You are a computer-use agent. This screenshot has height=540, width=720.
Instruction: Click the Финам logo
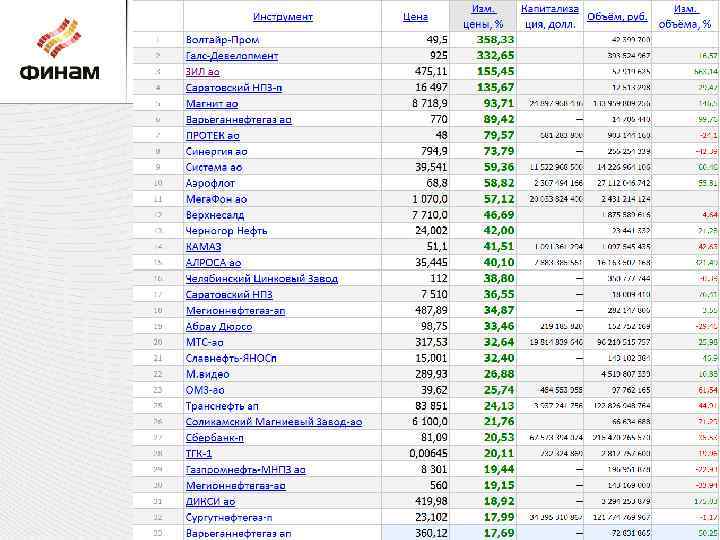59,49
